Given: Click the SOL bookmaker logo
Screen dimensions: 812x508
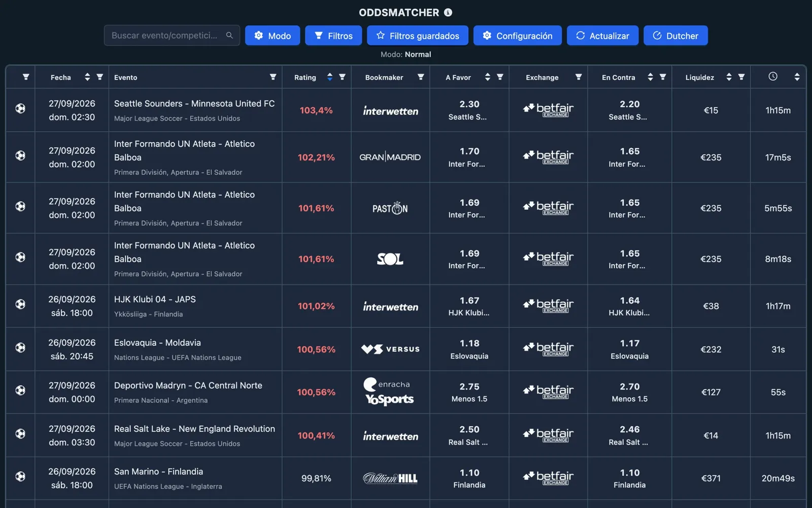Looking at the screenshot, I should tap(390, 259).
